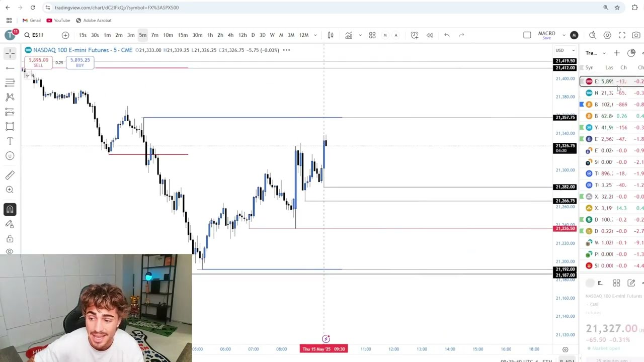Screen dimensions: 644x362
Task: Open indicator templates grid icon
Action: (x=372, y=35)
